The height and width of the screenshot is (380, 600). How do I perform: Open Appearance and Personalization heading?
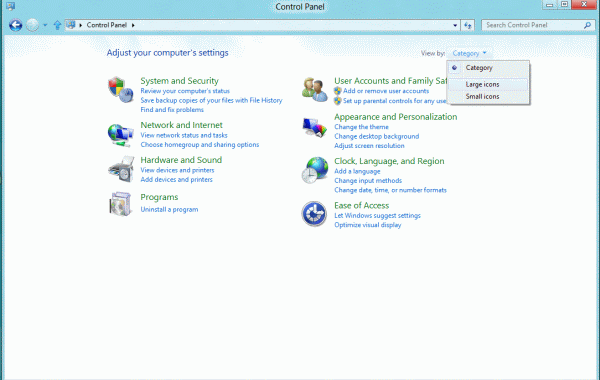[x=396, y=117]
